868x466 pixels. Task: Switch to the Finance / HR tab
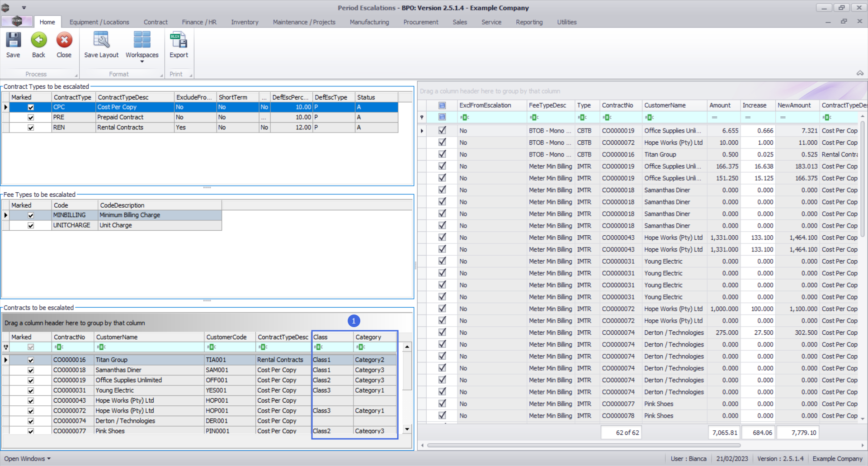tap(199, 22)
